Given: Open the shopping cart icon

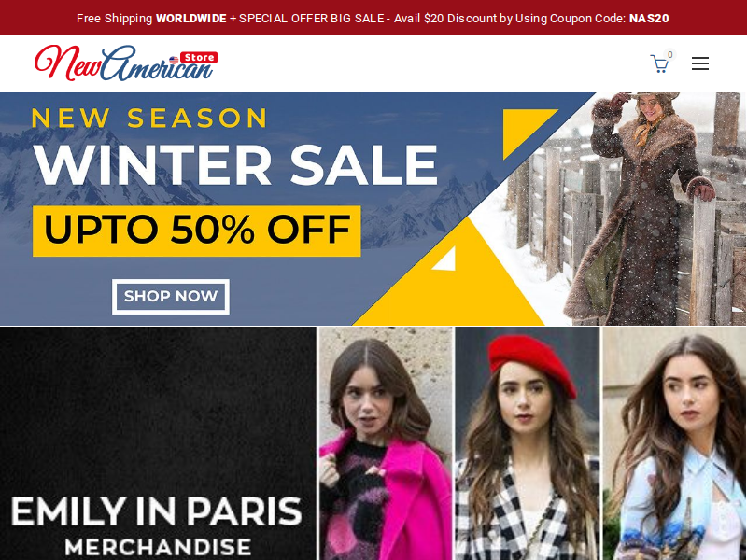Looking at the screenshot, I should (659, 63).
